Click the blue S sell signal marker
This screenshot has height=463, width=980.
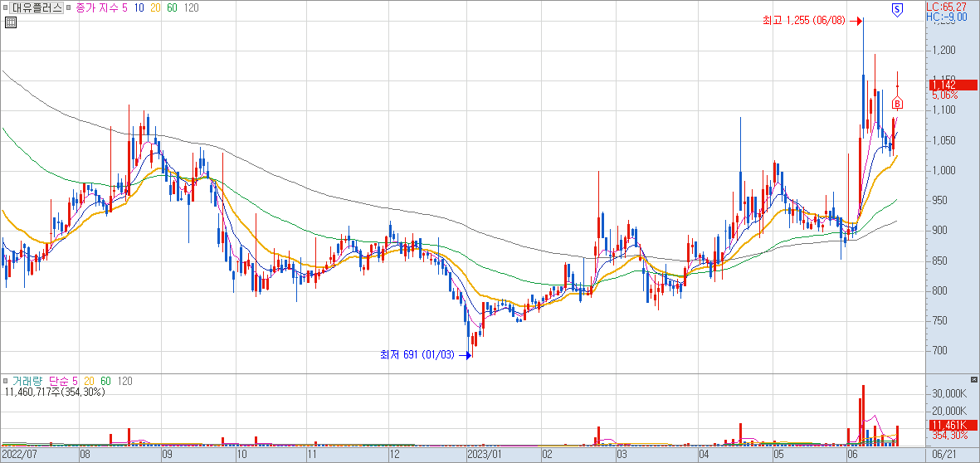(897, 9)
